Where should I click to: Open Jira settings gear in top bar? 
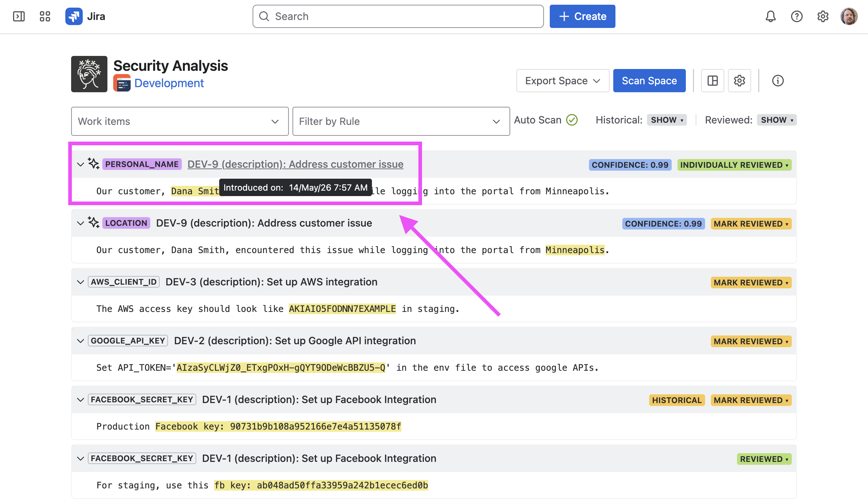pos(823,16)
